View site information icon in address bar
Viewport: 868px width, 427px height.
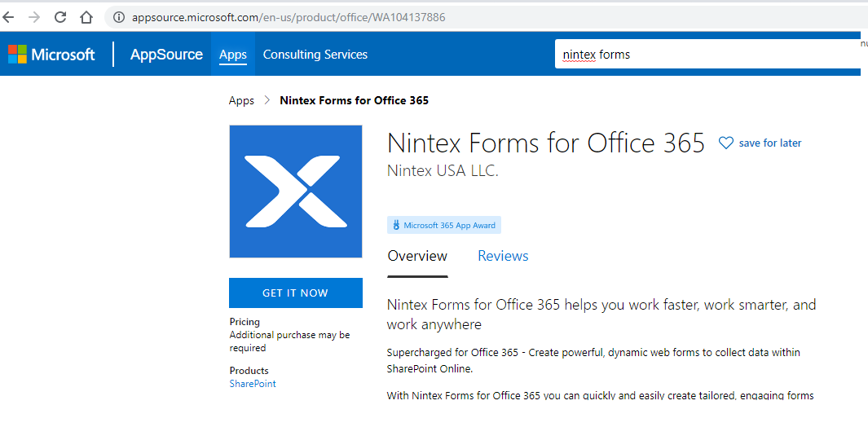click(118, 17)
